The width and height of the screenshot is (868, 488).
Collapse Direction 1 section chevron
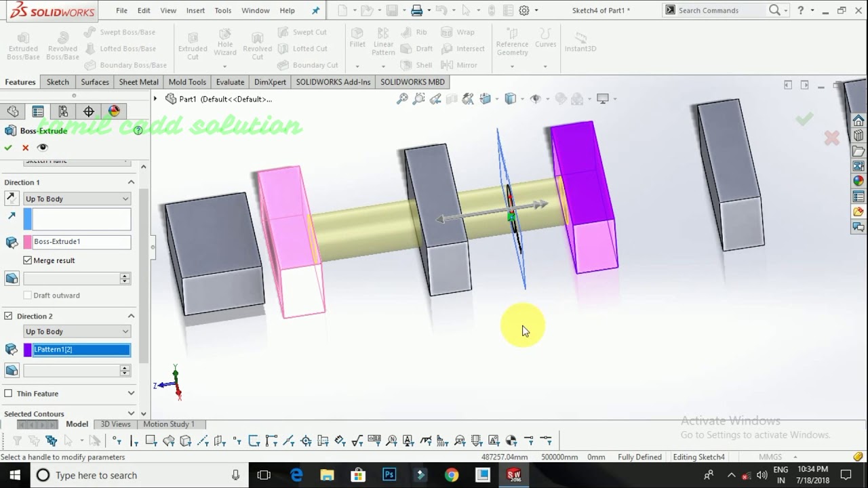point(131,182)
